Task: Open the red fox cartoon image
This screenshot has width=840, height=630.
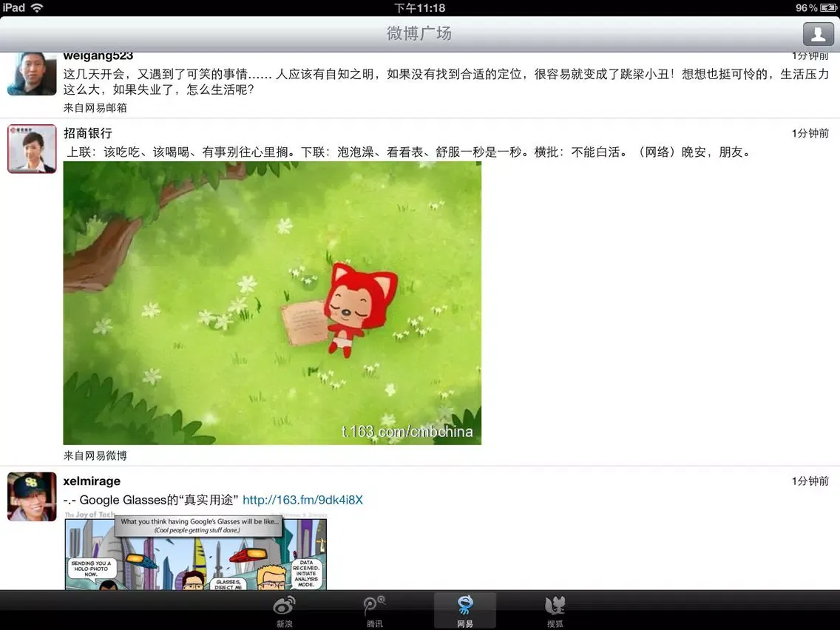Action: pos(272,303)
